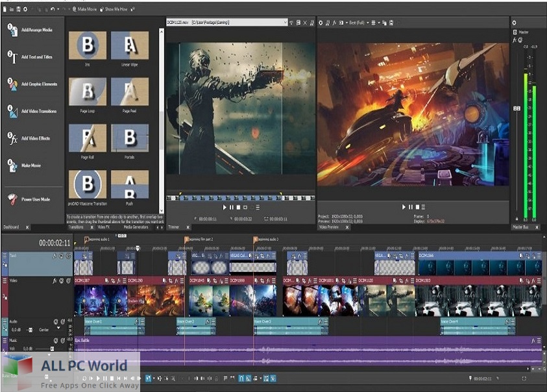This screenshot has width=547, height=392.
Task: Click Show Me How in the top toolbar
Action: click(114, 10)
